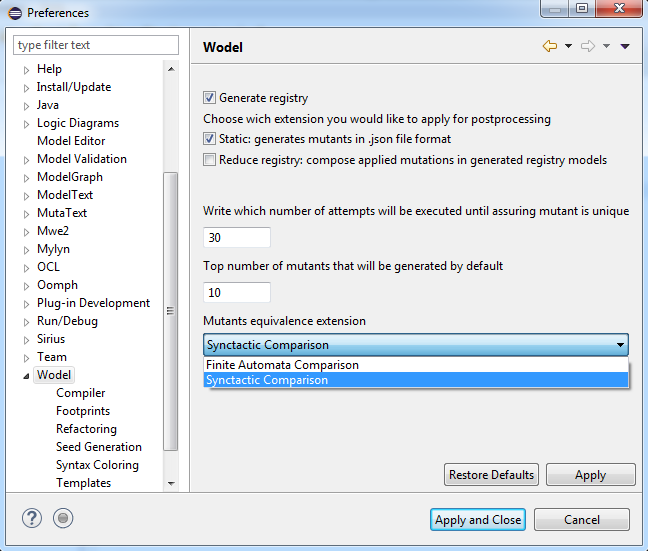Open Syntax Coloring page under Wodel
The width and height of the screenshot is (648, 551).
[x=97, y=465]
